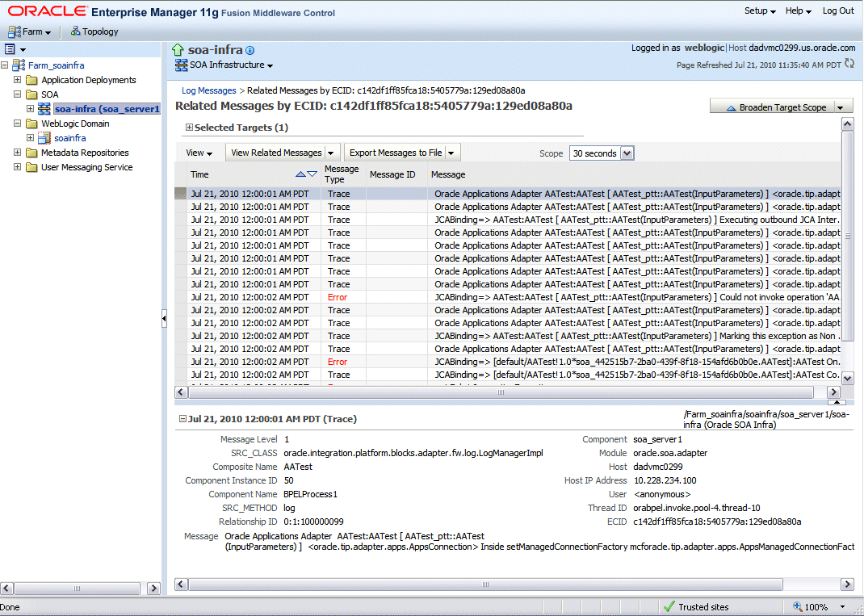Collapse the left navigation pane splitter
This screenshot has width=864, height=616.
tap(165, 319)
